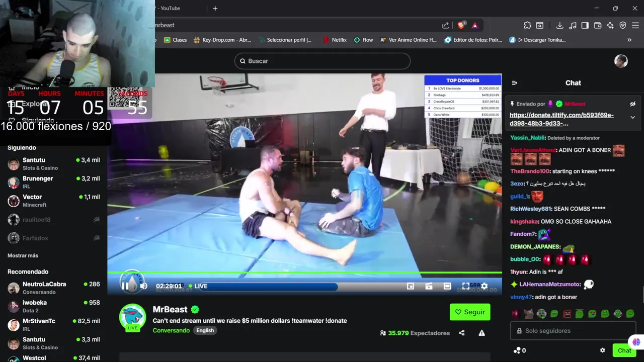Open Westcol recommended channel
This screenshot has height=362, width=644.
pyautogui.click(x=54, y=358)
